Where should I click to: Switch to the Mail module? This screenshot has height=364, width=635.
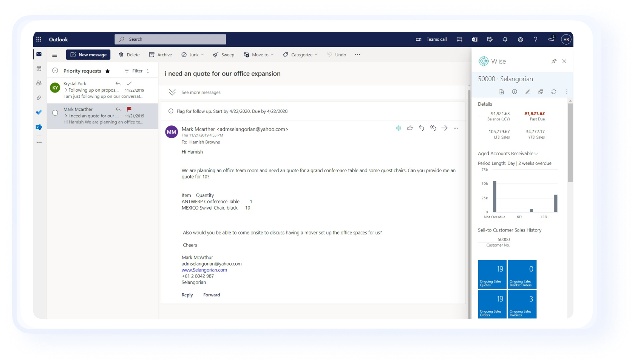coord(39,54)
